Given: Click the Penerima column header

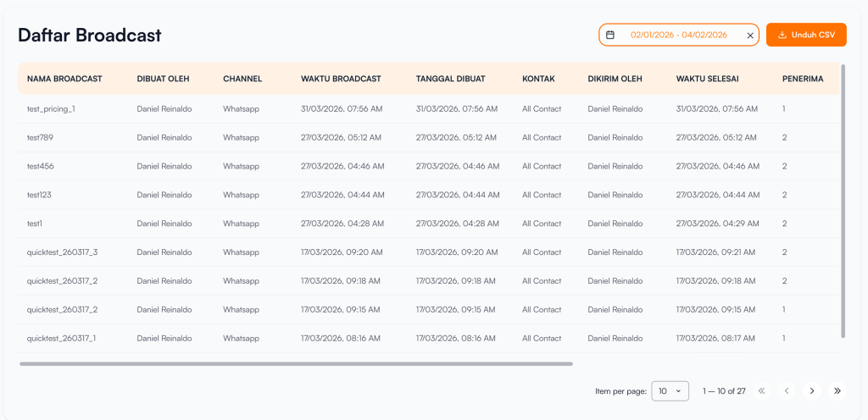Looking at the screenshot, I should pyautogui.click(x=802, y=79).
